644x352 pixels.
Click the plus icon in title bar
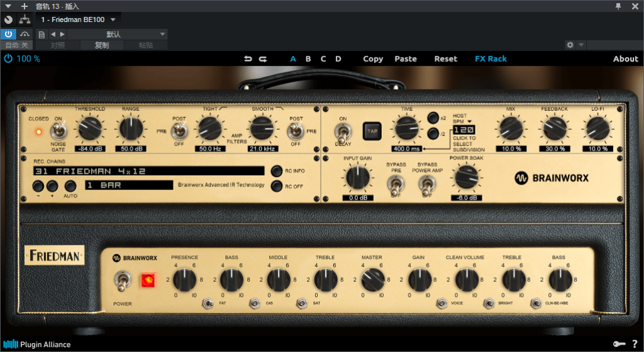pyautogui.click(x=25, y=6)
